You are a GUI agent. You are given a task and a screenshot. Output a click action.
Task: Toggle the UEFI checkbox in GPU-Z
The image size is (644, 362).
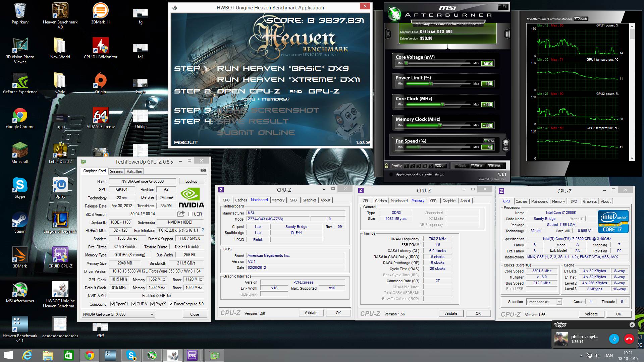point(191,214)
